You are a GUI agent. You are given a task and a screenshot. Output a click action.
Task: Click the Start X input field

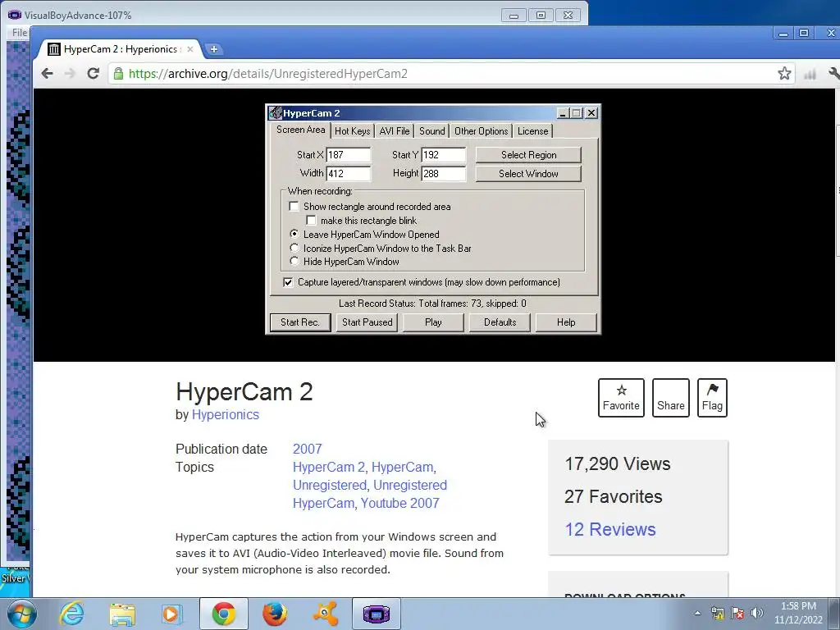[x=348, y=155]
